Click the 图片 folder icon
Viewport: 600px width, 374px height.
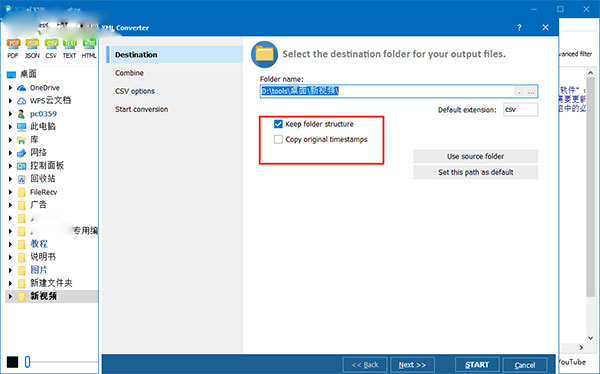[22, 270]
